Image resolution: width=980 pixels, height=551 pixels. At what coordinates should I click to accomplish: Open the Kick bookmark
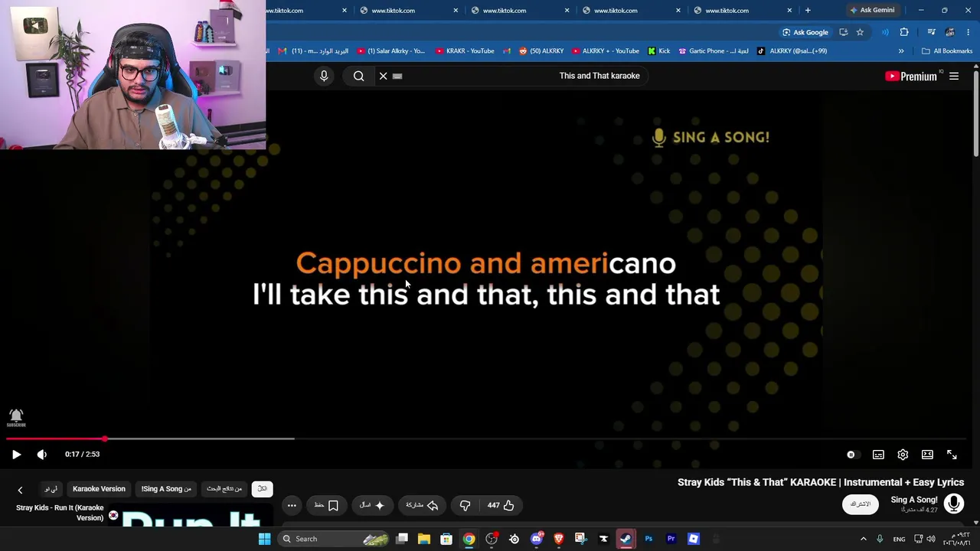[658, 51]
